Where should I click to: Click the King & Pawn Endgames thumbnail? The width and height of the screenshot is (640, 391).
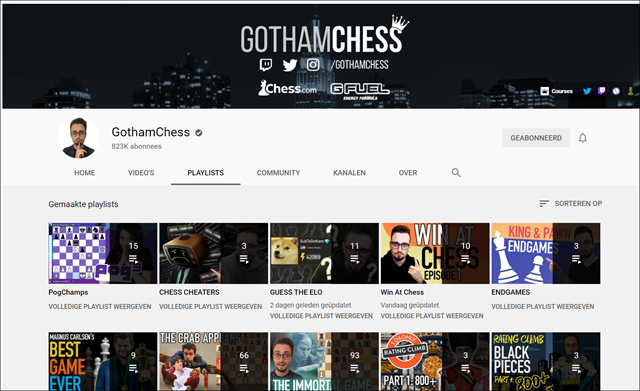[546, 253]
